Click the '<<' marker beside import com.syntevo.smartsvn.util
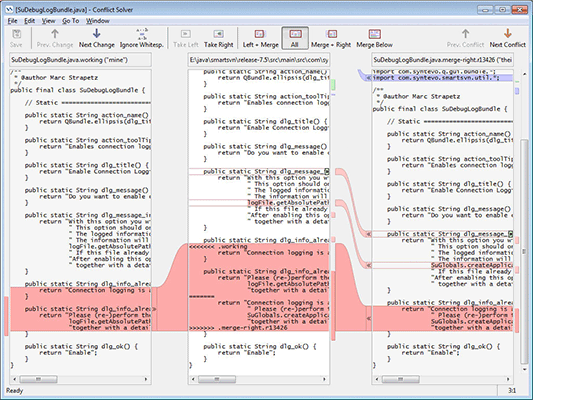Viewport: 570px width, 400px height. pyautogui.click(x=369, y=78)
